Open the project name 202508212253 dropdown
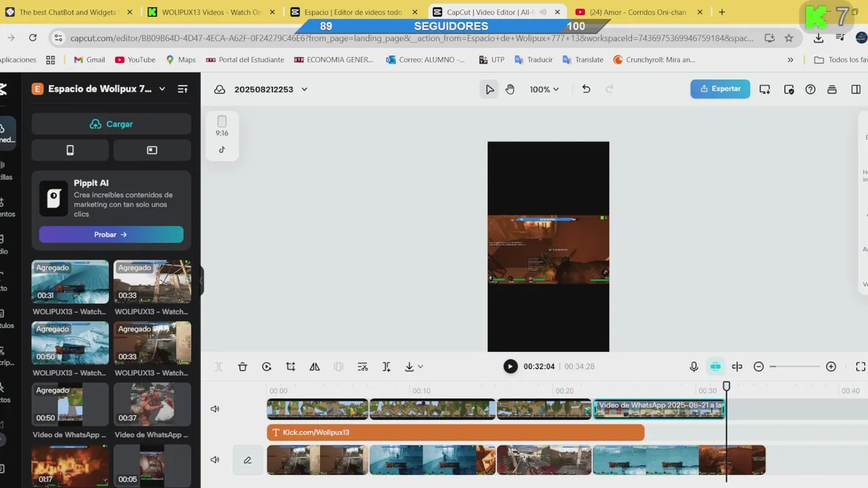 pyautogui.click(x=304, y=89)
